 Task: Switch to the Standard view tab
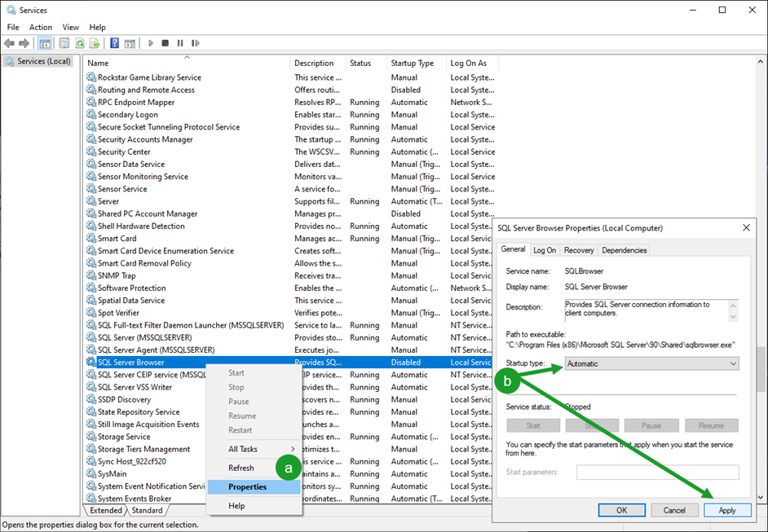click(x=147, y=511)
